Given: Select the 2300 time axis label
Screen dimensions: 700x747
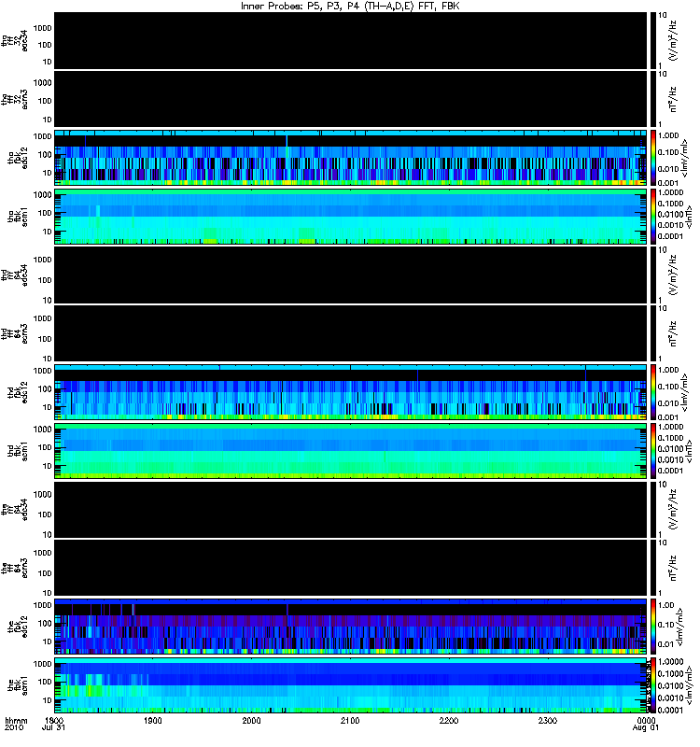Looking at the screenshot, I should (x=548, y=720).
